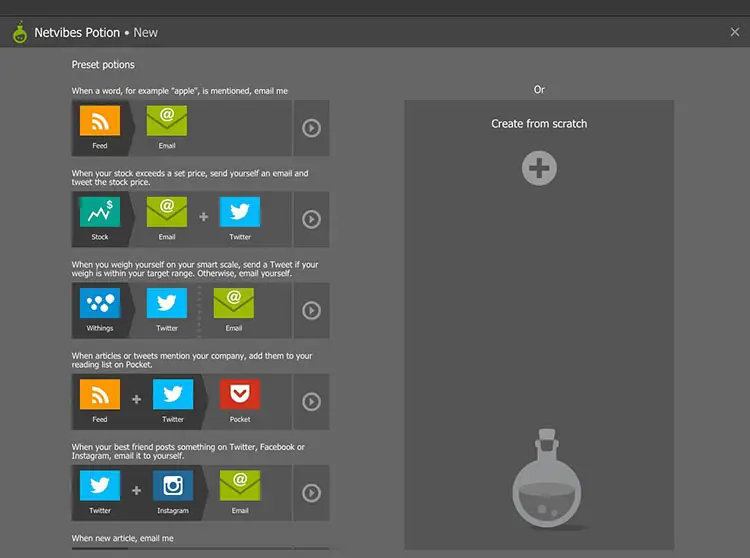Click the plus icon to create from scratch
This screenshot has height=558, width=750.
click(x=539, y=168)
